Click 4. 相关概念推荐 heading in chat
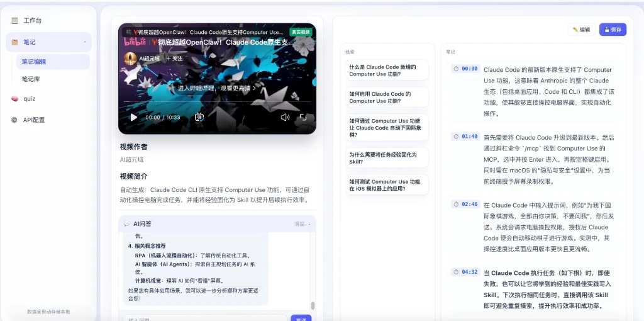The image size is (644, 321). [x=147, y=245]
